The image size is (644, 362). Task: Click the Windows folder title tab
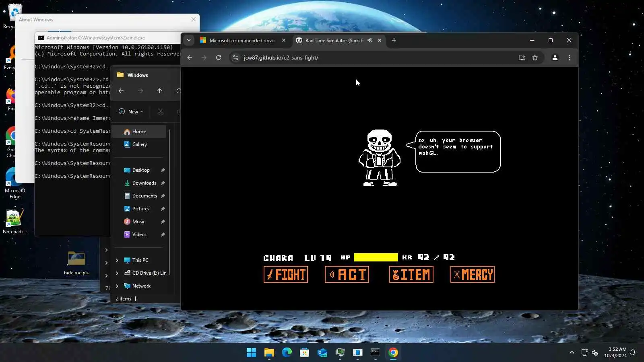pos(137,75)
